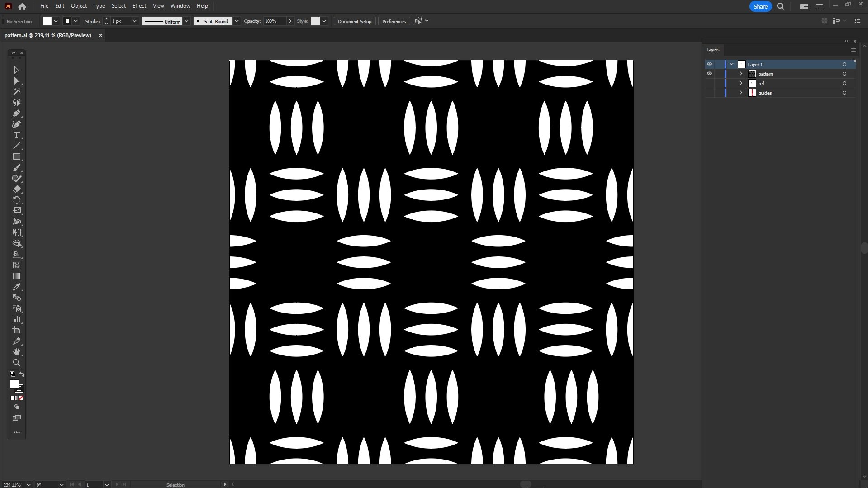868x488 pixels.
Task: Open the Opacity dropdown arrow
Action: [x=290, y=21]
